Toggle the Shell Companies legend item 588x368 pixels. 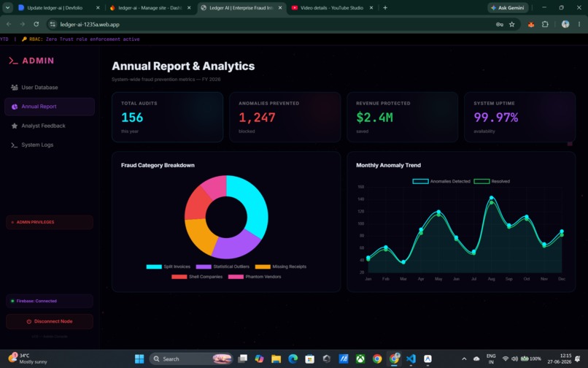click(x=197, y=277)
